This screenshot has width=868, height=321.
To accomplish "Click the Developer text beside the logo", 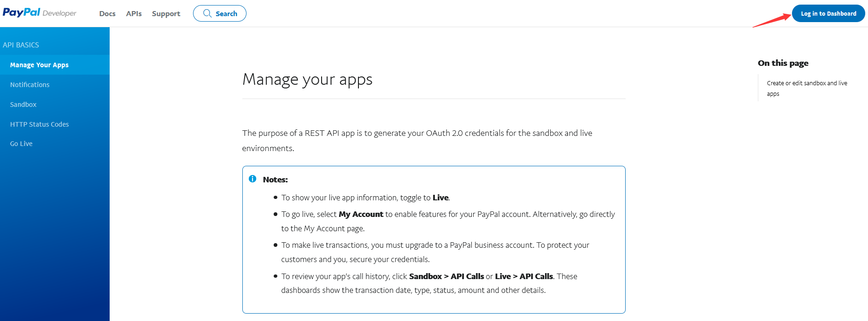I will pyautogui.click(x=59, y=13).
